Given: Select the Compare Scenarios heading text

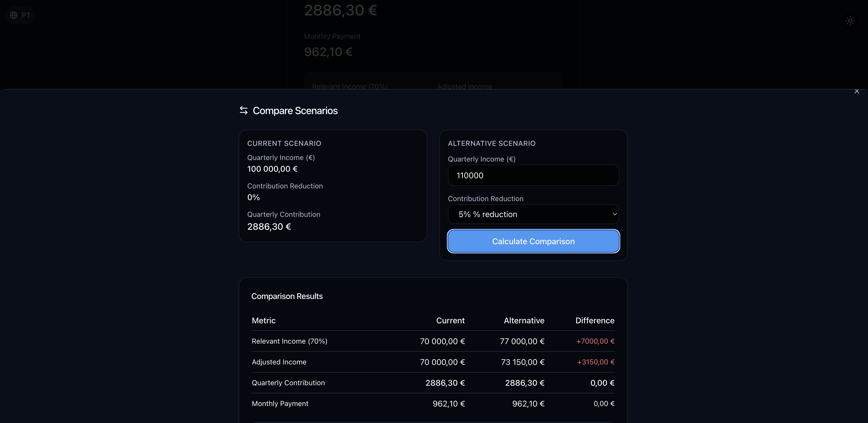Looking at the screenshot, I should coord(295,111).
